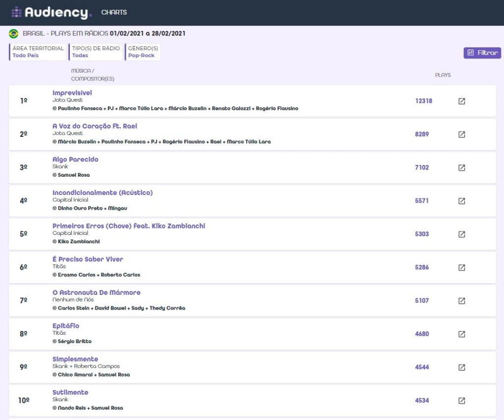This screenshot has height=420, width=504.
Task: Open the Gênero(s) Pop-Rock filter
Action: [143, 52]
